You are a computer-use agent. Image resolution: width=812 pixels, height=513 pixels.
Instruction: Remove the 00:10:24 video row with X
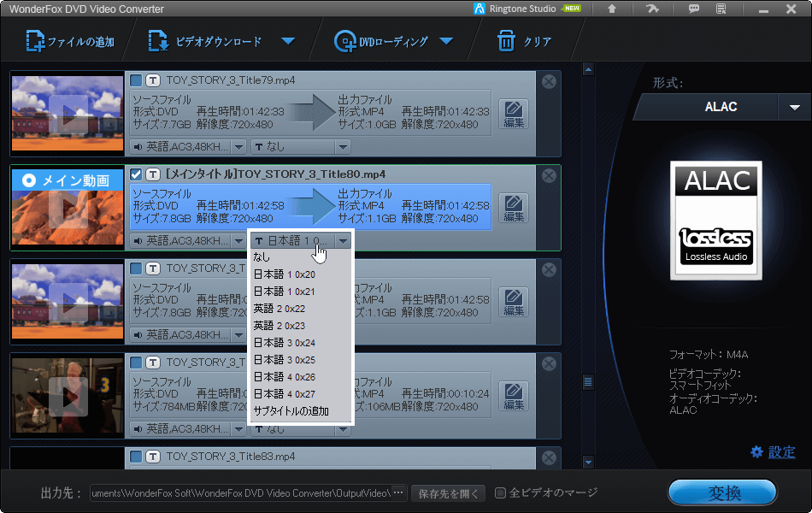tap(549, 363)
